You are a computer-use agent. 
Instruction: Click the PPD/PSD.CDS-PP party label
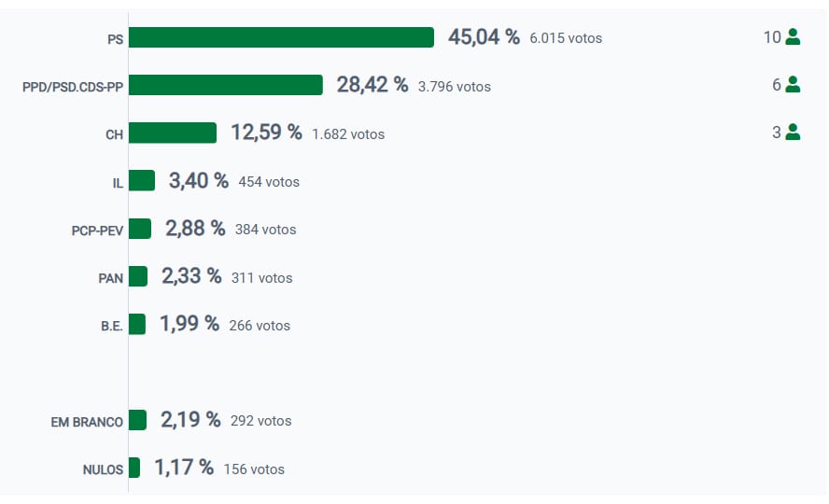(x=73, y=87)
